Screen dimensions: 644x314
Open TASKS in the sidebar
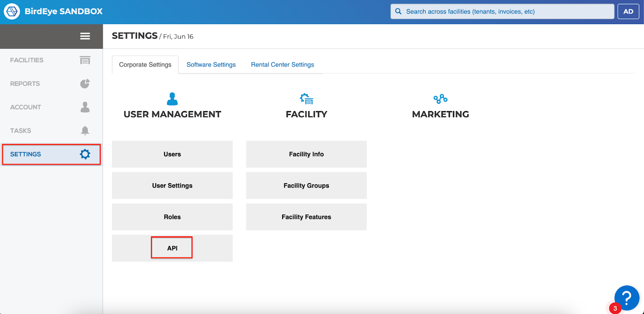pyautogui.click(x=51, y=130)
